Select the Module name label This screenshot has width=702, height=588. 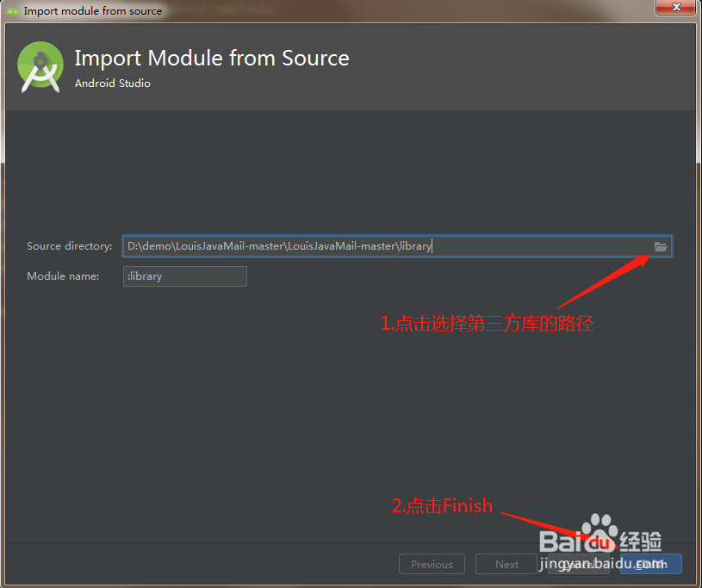tap(63, 276)
